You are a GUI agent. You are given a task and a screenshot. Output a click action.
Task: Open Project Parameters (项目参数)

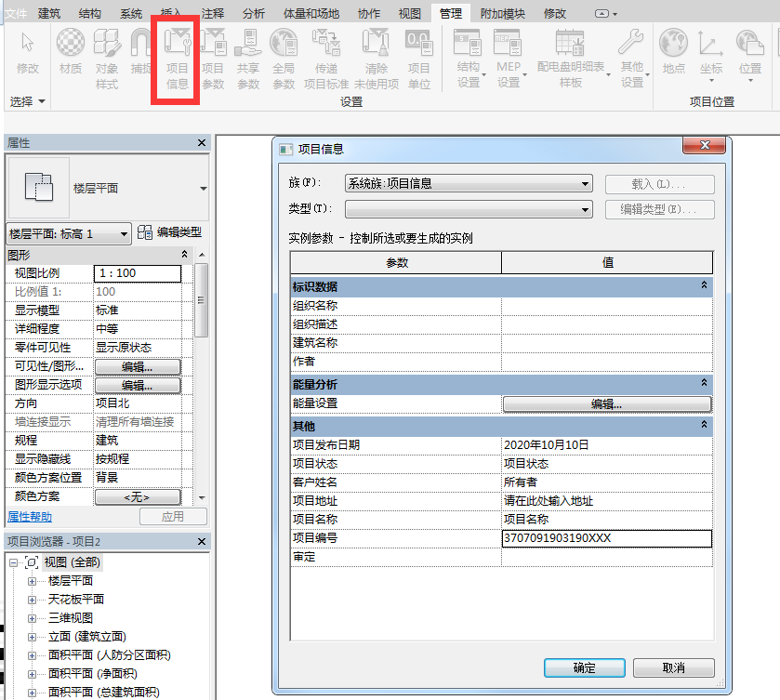(x=213, y=59)
